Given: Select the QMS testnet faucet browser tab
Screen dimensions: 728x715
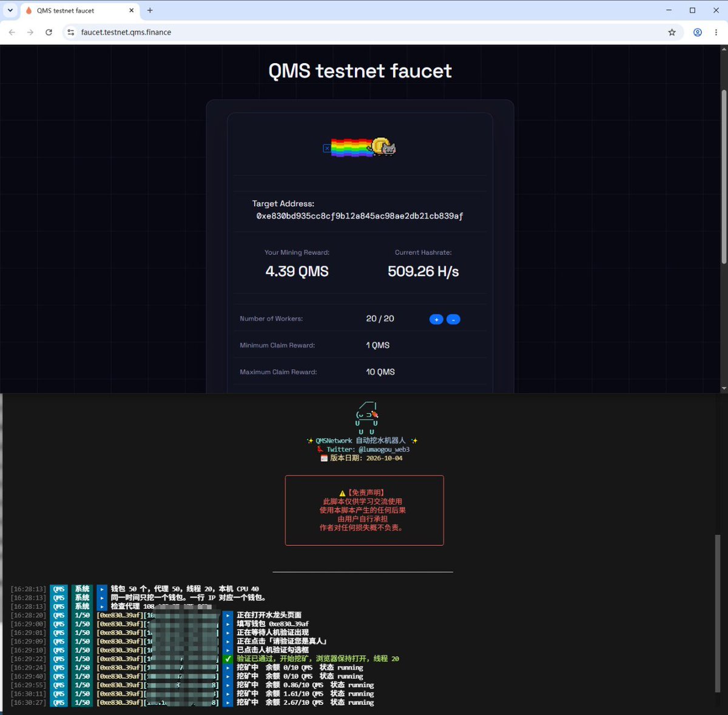Looking at the screenshot, I should (x=80, y=10).
